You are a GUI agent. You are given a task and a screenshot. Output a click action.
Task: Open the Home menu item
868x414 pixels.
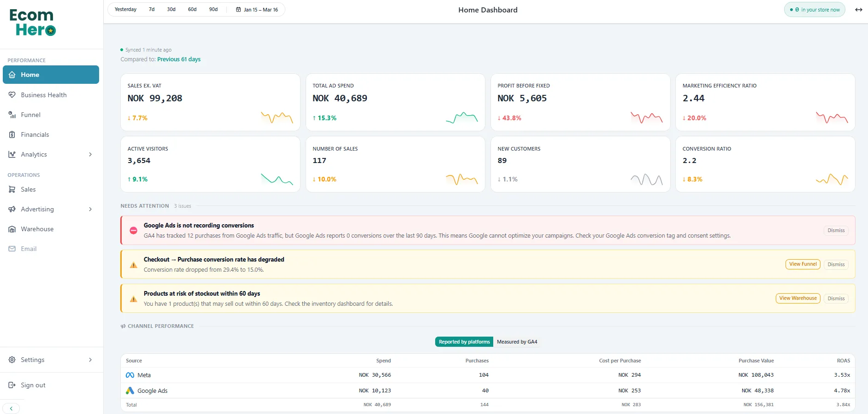click(51, 75)
